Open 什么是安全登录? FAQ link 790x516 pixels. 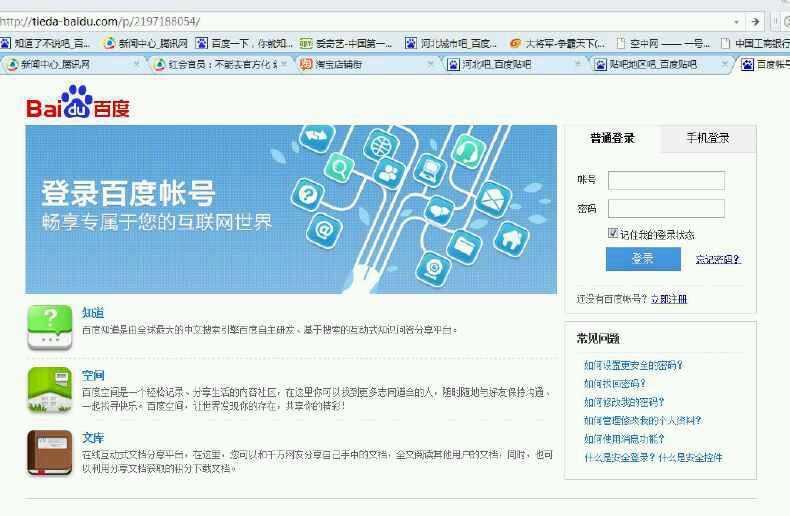coord(619,458)
